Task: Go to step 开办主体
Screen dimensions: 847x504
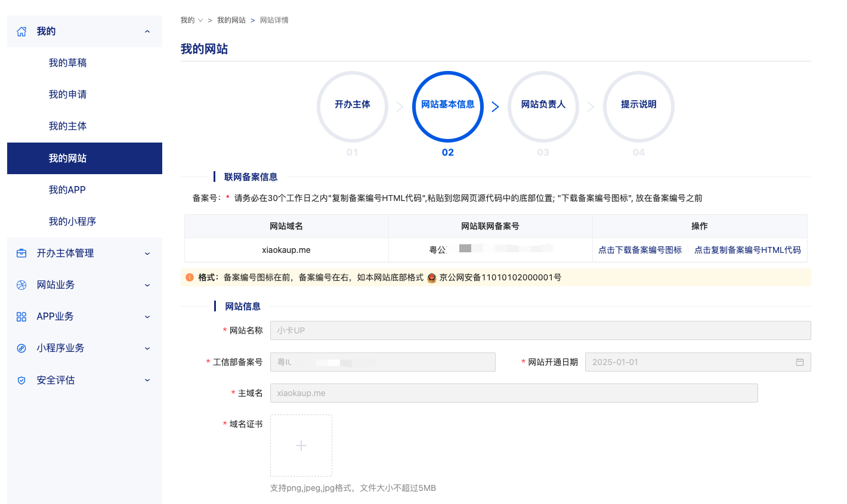Action: 353,107
